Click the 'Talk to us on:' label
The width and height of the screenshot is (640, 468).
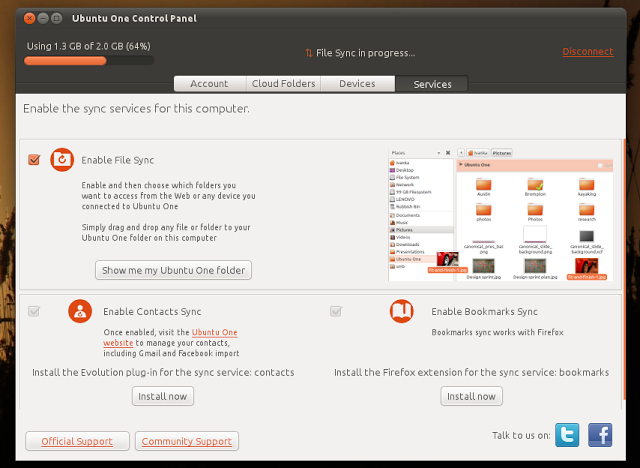click(x=521, y=435)
